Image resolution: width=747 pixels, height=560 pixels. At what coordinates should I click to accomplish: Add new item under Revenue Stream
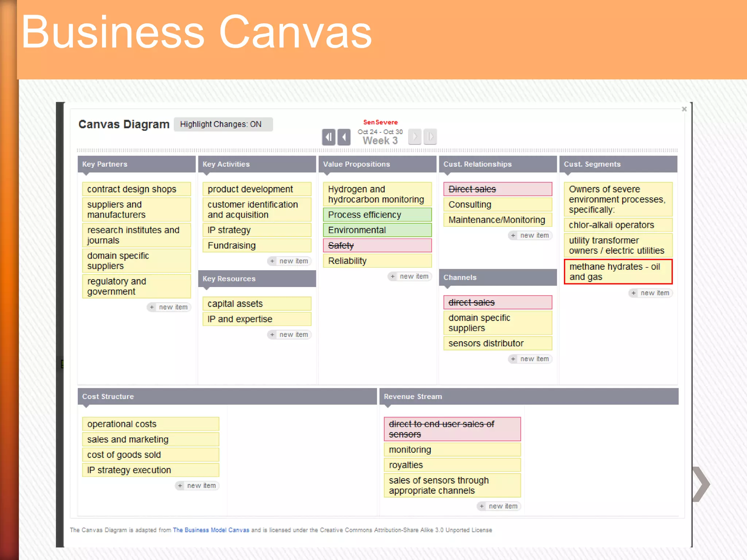(x=499, y=506)
